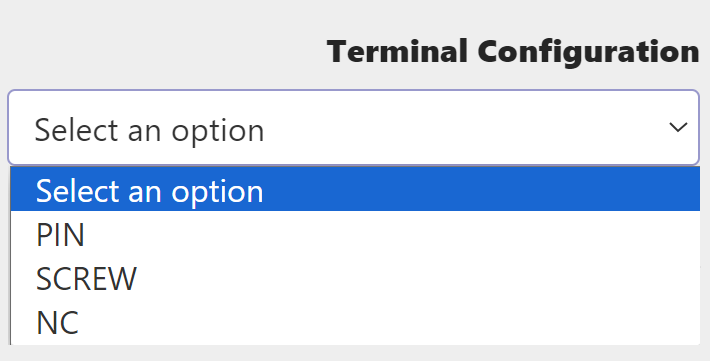Screen dimensions: 710x361
Task: Choose the last list item, NC
Action: (x=355, y=322)
